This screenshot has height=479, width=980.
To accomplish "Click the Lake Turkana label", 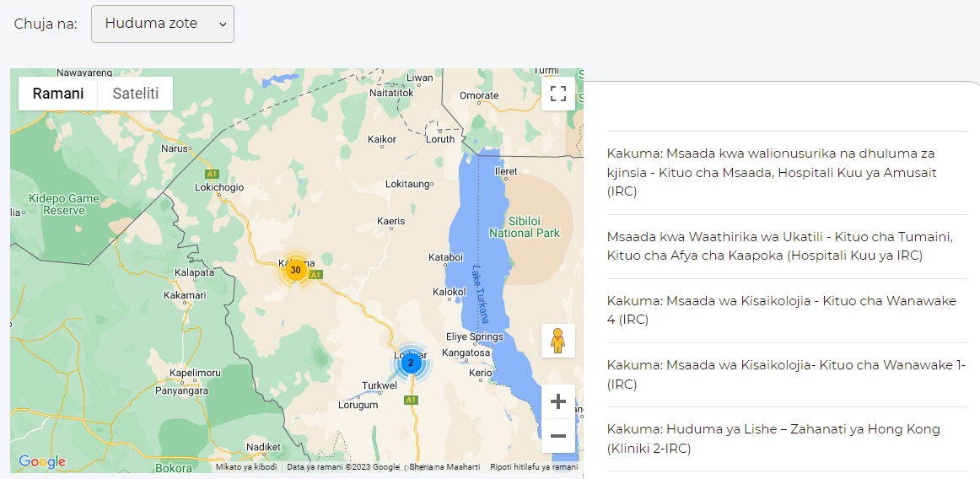I will click(x=481, y=294).
